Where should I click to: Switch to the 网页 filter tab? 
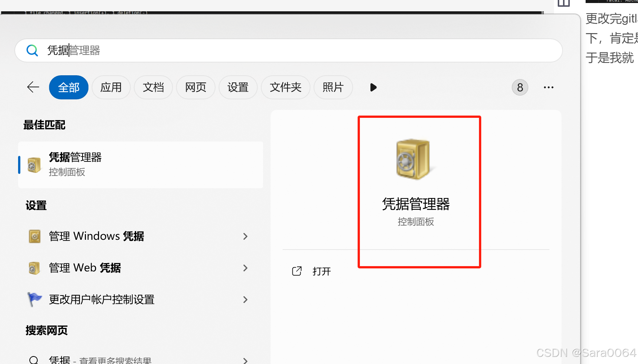[x=196, y=87]
